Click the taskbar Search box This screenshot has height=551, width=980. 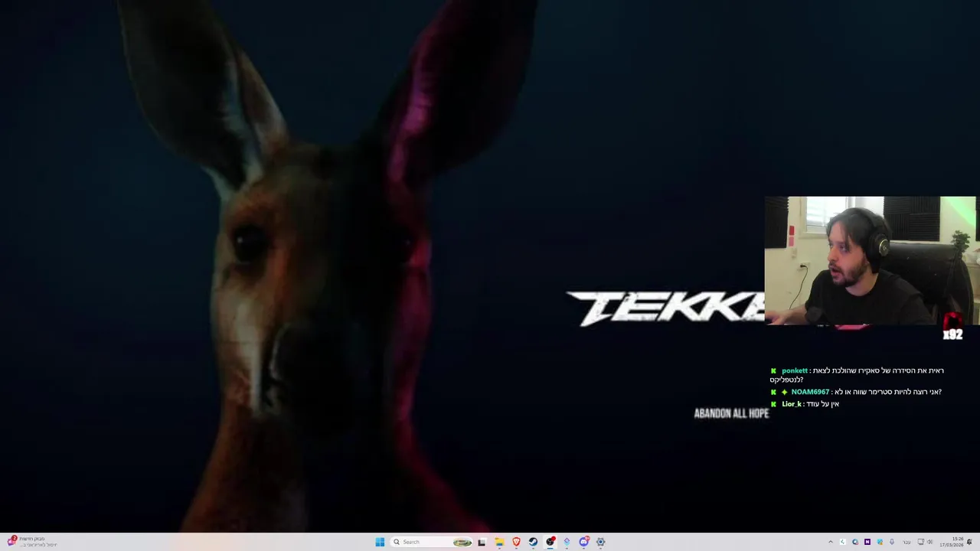coord(432,542)
